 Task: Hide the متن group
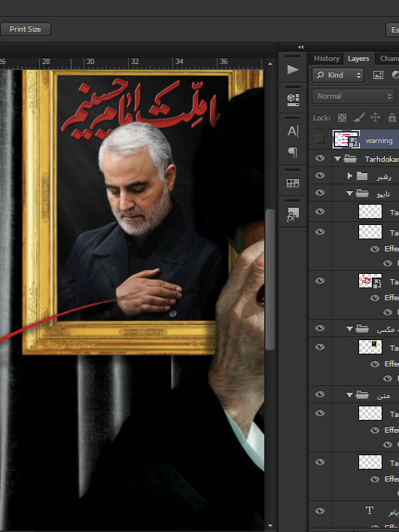(x=319, y=394)
